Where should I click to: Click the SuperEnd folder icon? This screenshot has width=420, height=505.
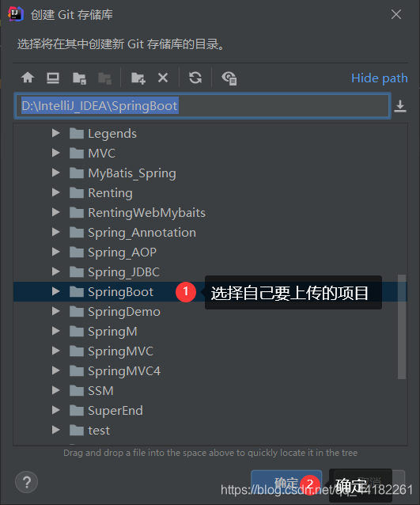point(77,410)
